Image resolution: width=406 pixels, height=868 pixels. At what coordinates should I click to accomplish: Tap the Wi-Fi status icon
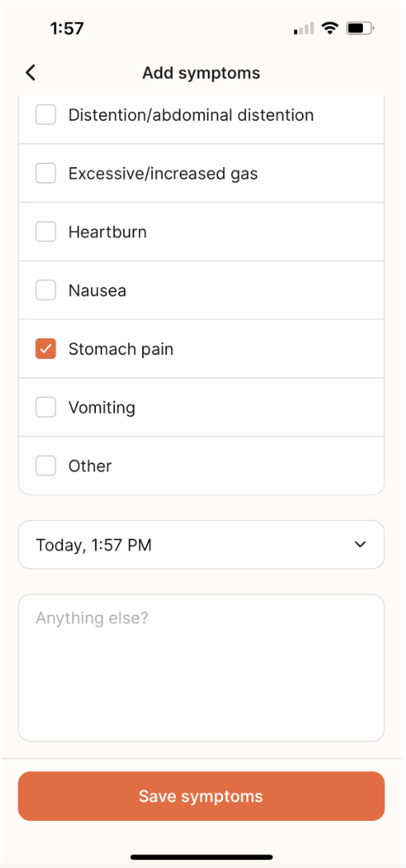331,28
